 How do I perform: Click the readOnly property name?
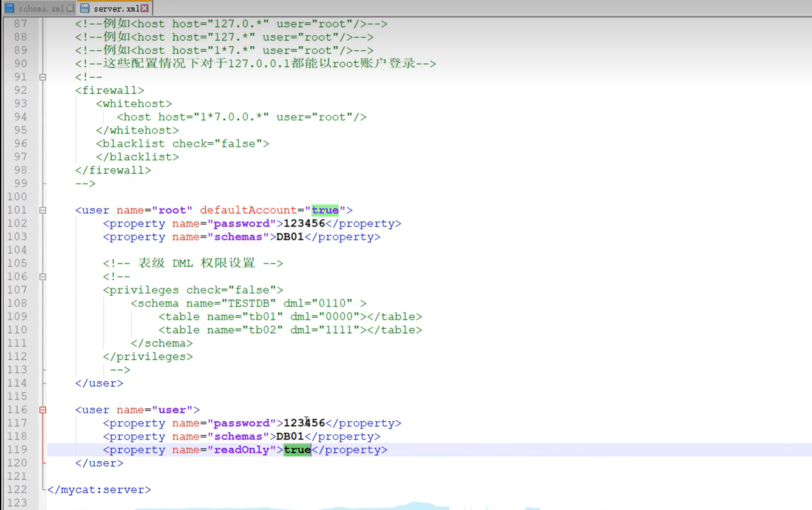pos(241,450)
